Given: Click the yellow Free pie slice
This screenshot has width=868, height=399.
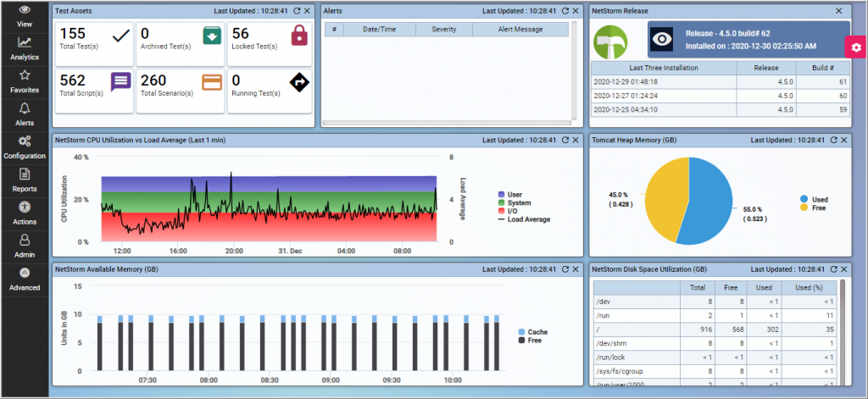Looking at the screenshot, I should (665, 200).
